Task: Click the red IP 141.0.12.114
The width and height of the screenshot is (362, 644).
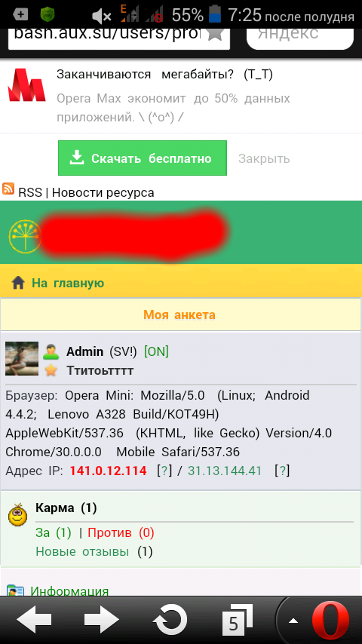Action: pos(109,471)
